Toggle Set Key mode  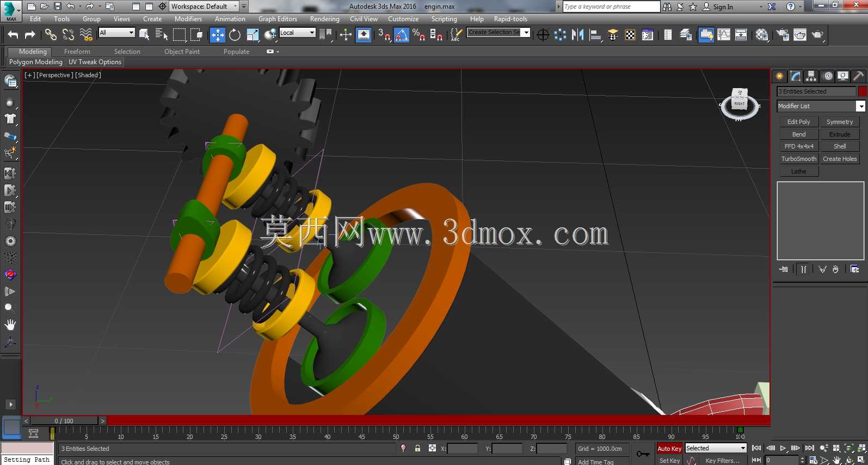click(669, 461)
